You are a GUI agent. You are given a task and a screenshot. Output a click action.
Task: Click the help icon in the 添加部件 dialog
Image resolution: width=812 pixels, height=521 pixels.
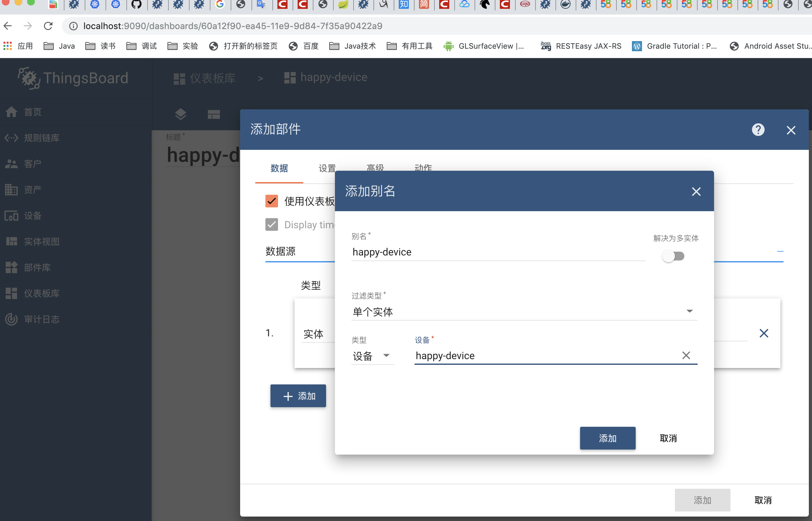click(x=758, y=130)
